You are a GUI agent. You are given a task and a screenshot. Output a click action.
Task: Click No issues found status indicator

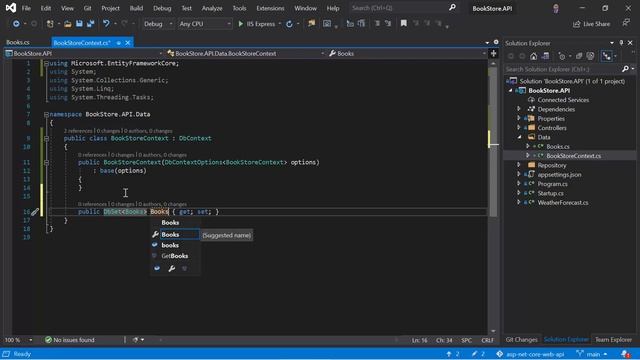(x=70, y=340)
